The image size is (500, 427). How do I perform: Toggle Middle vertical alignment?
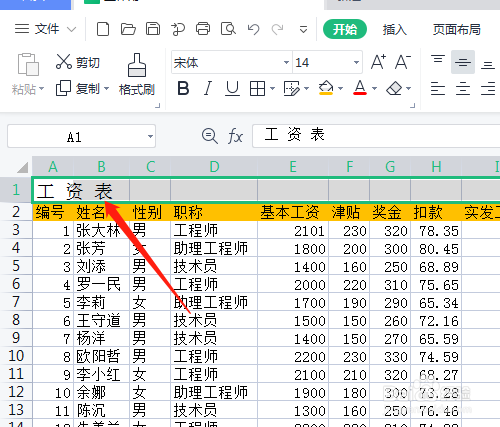463,62
